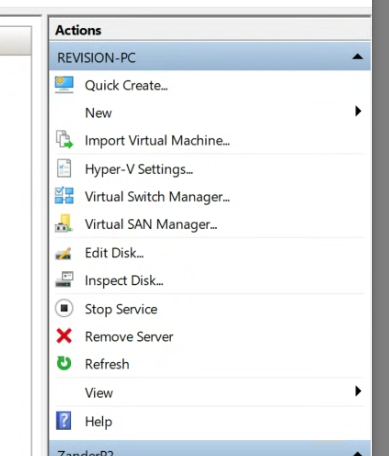389x456 pixels.
Task: Open the View action menu
Action: click(99, 393)
